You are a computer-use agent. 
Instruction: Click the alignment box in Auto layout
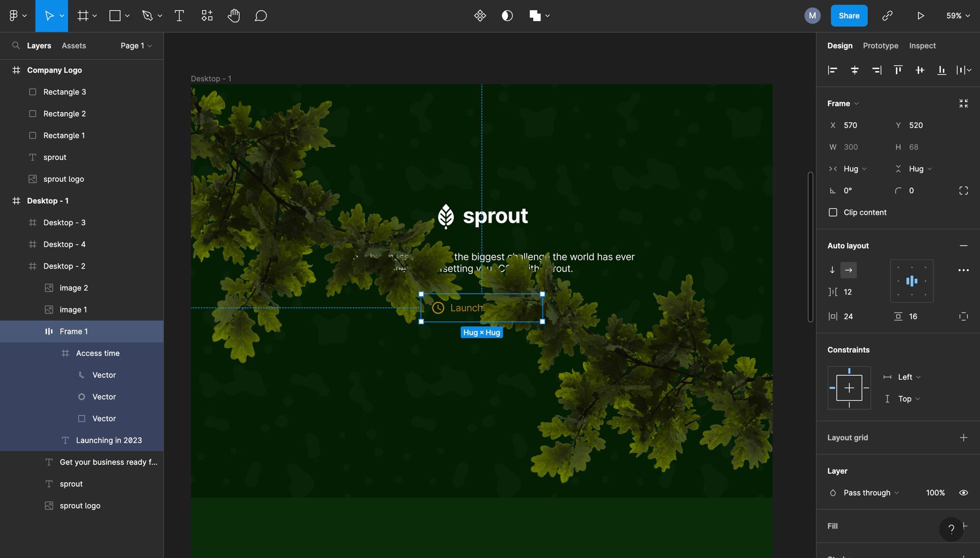pyautogui.click(x=912, y=281)
